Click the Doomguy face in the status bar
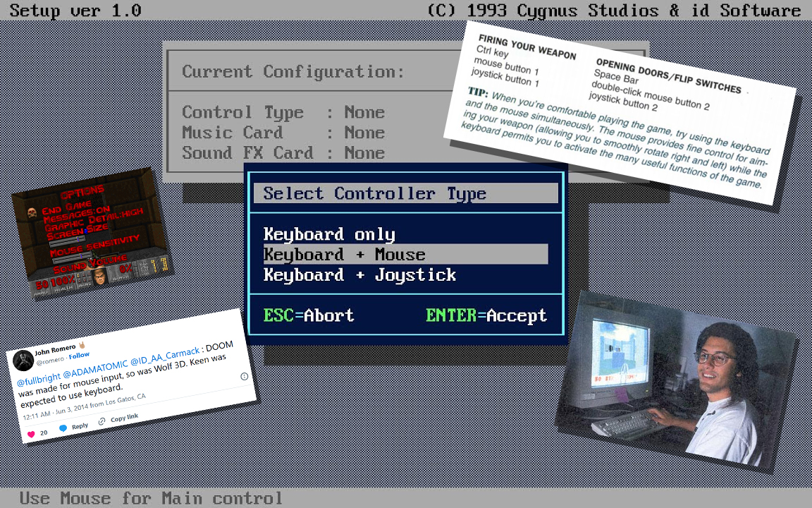Screen dimensions: 812x508 [x=101, y=276]
